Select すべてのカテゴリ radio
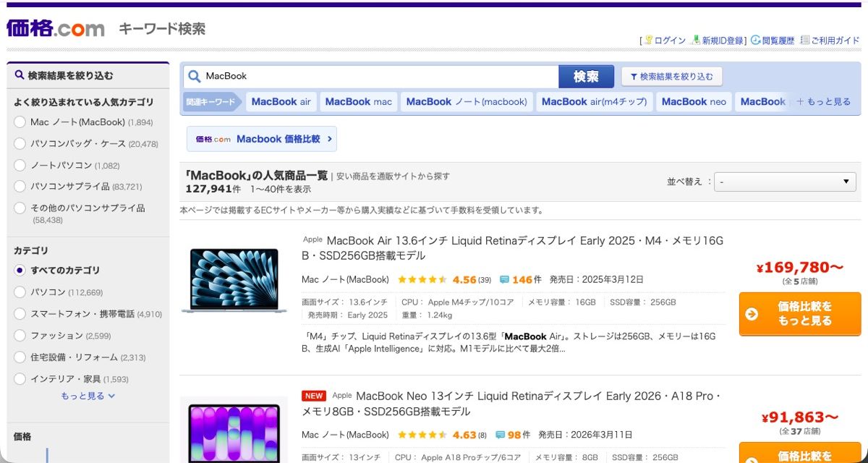This screenshot has height=463, width=868. coord(20,271)
